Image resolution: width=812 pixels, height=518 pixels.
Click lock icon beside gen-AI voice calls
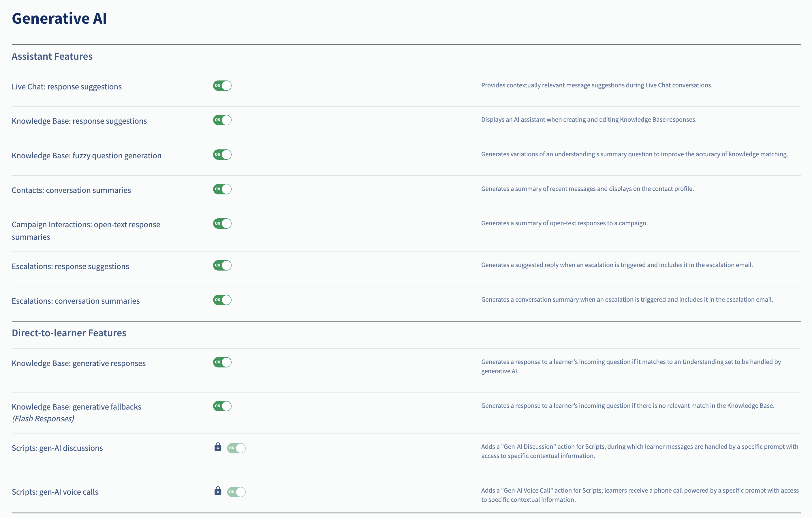pyautogui.click(x=218, y=491)
